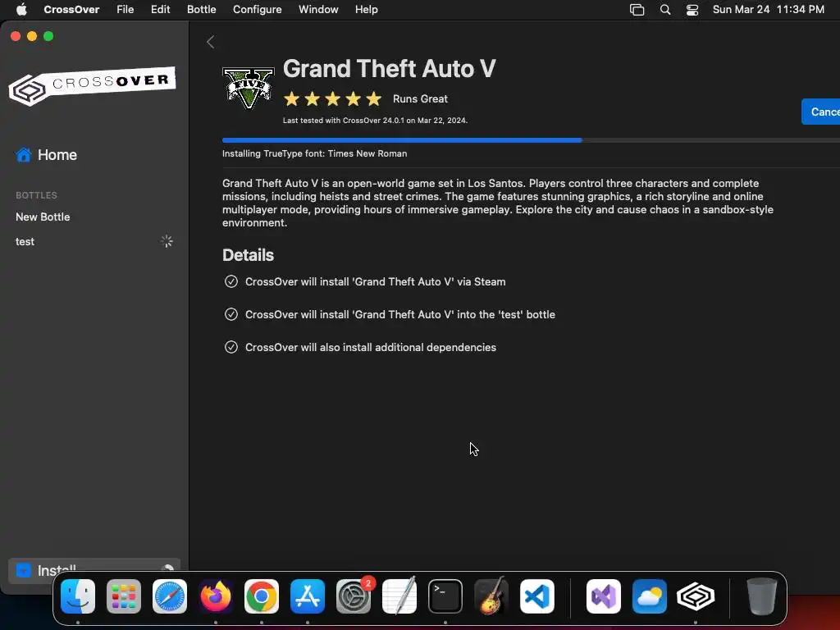
Task: Click the Grand Theft Auto V logo
Action: coord(248,88)
